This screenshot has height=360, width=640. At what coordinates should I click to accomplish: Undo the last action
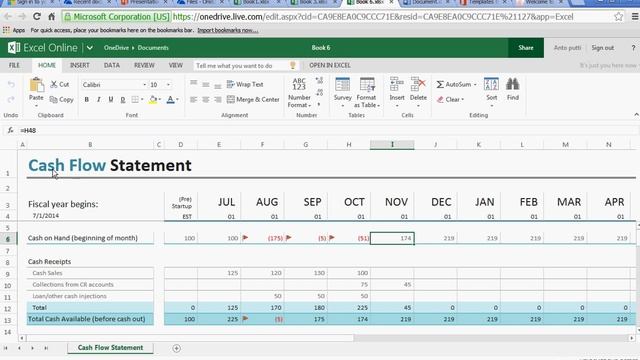click(x=11, y=84)
